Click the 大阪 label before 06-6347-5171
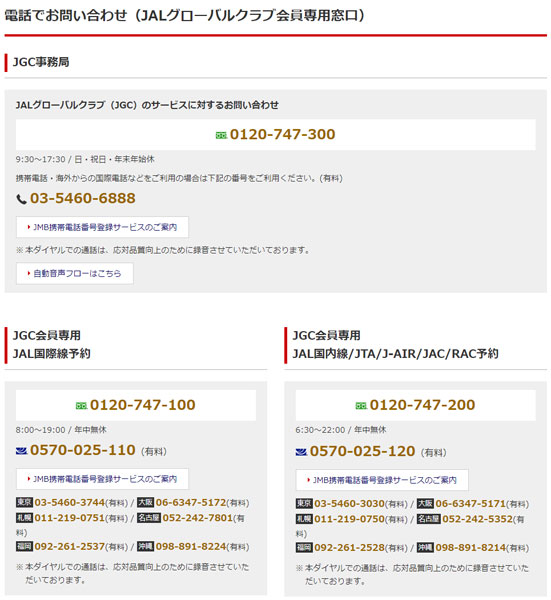This screenshot has width=551, height=600. tap(425, 504)
